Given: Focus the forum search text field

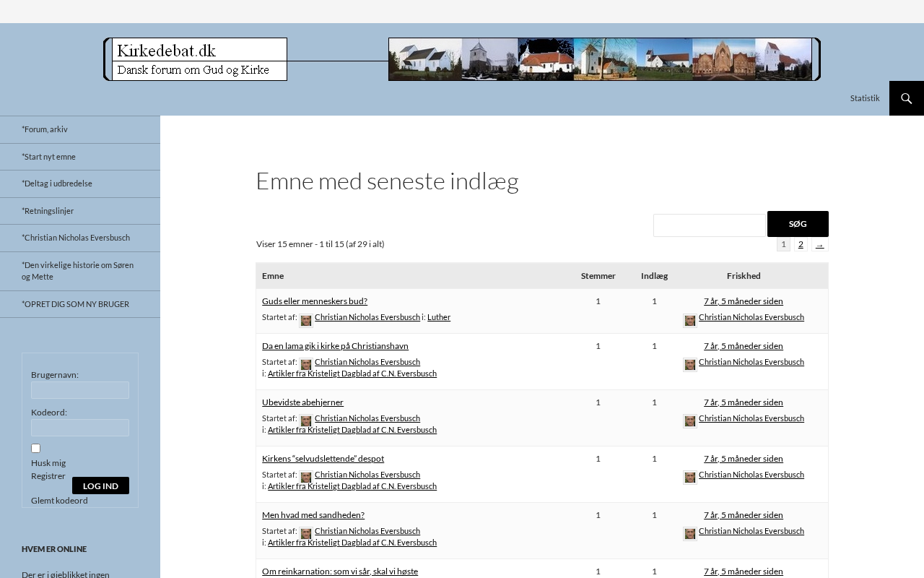Looking at the screenshot, I should coord(710,225).
